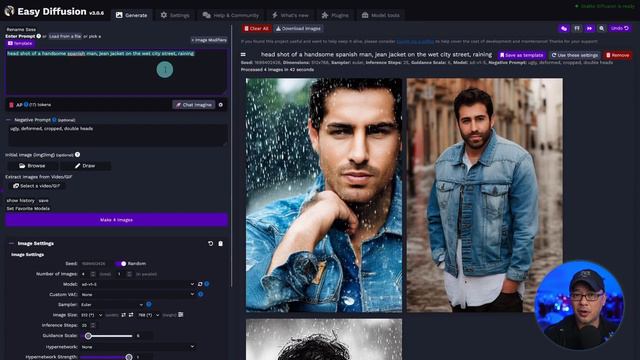640x360 pixels.
Task: Click the Chat Imagine button
Action: point(193,105)
